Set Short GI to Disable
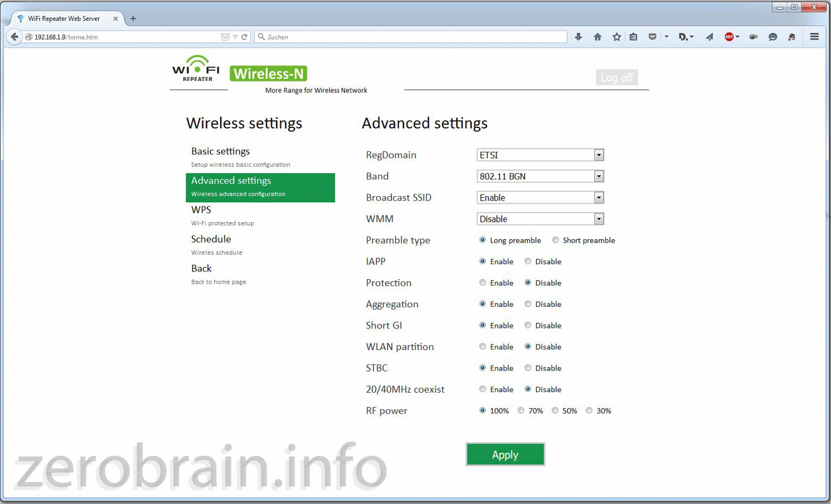This screenshot has width=831, height=504. pos(528,325)
